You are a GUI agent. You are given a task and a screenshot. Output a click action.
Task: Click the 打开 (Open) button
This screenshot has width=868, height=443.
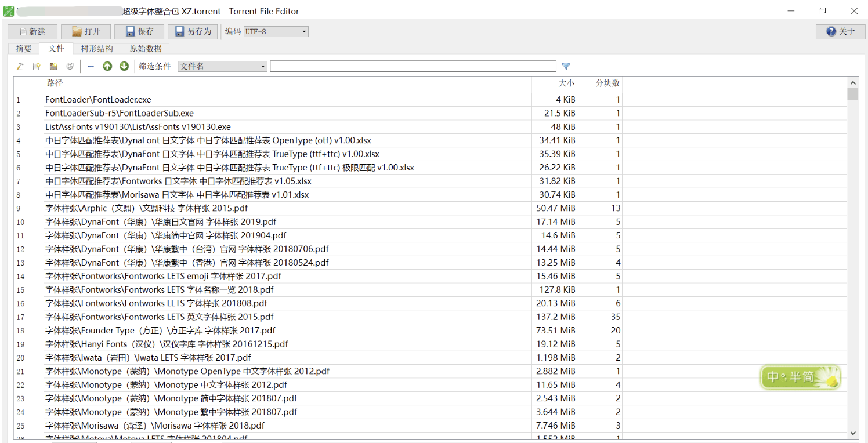[x=86, y=31]
